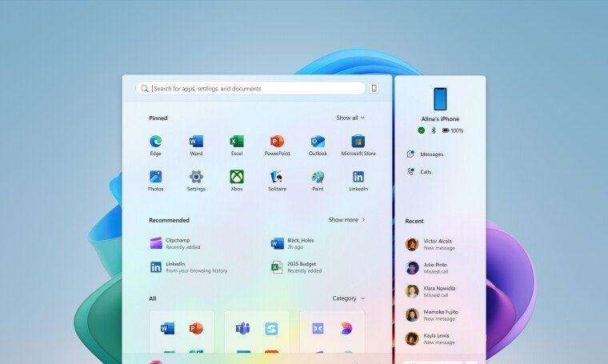The width and height of the screenshot is (608, 364).
Task: Click the green connected checkmark icon
Action: click(421, 130)
